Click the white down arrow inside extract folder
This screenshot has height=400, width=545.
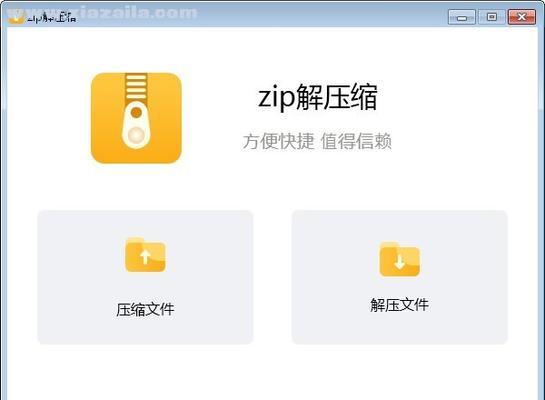pyautogui.click(x=400, y=262)
